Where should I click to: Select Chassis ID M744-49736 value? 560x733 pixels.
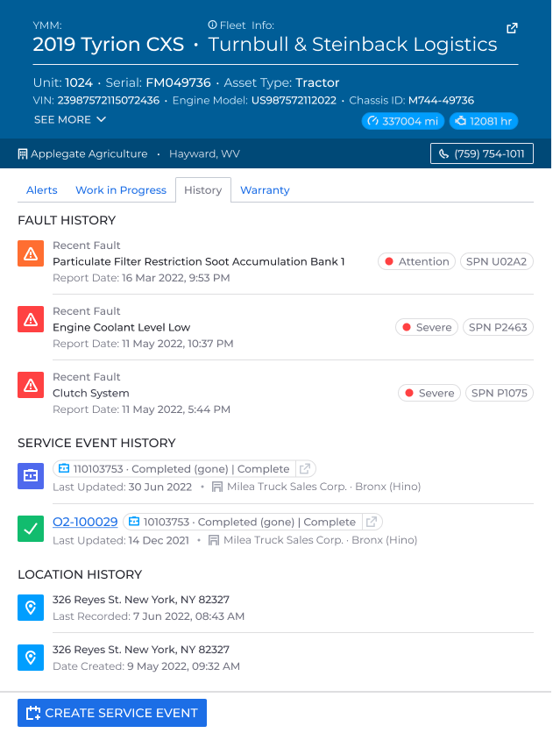[x=442, y=101]
